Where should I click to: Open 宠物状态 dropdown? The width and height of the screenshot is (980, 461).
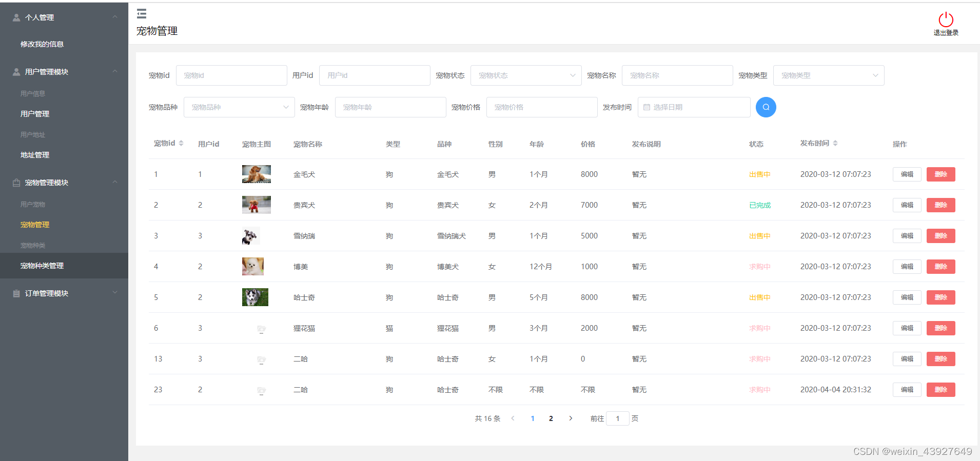(526, 75)
